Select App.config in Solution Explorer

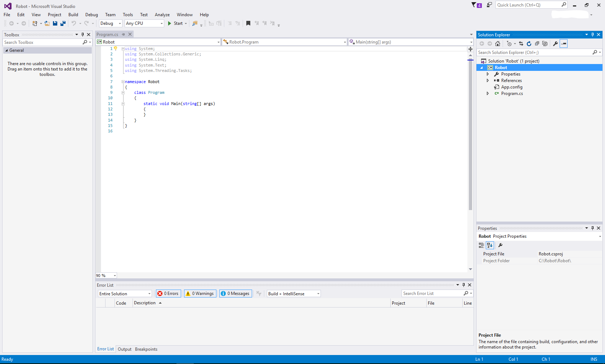[511, 87]
